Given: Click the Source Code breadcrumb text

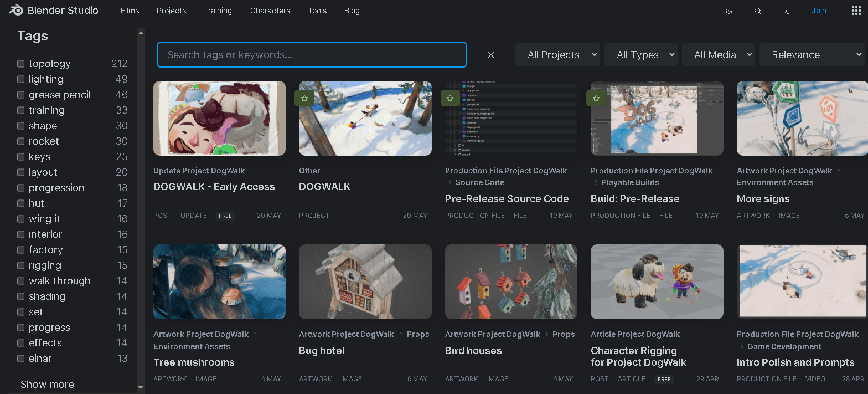Looking at the screenshot, I should (x=480, y=182).
